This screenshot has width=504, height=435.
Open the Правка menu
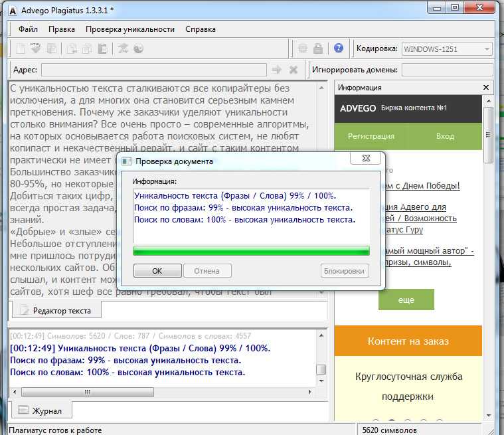pyautogui.click(x=61, y=29)
